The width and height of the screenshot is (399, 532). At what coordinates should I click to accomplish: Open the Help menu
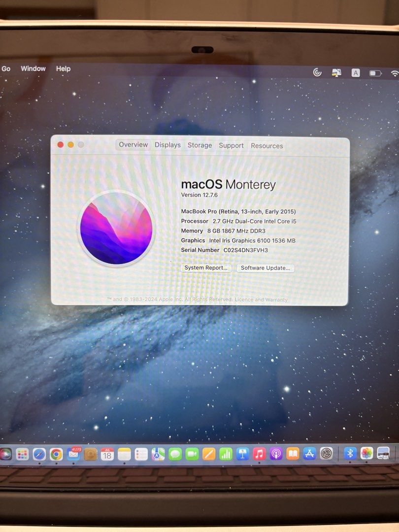pos(63,69)
